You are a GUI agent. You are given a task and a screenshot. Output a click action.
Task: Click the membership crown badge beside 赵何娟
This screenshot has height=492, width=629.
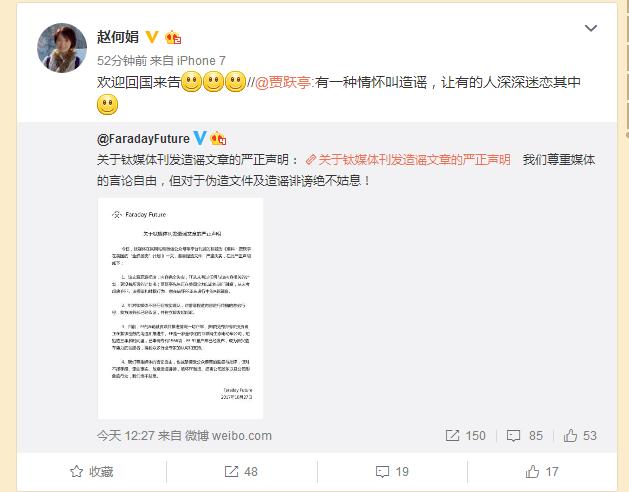coord(173,37)
